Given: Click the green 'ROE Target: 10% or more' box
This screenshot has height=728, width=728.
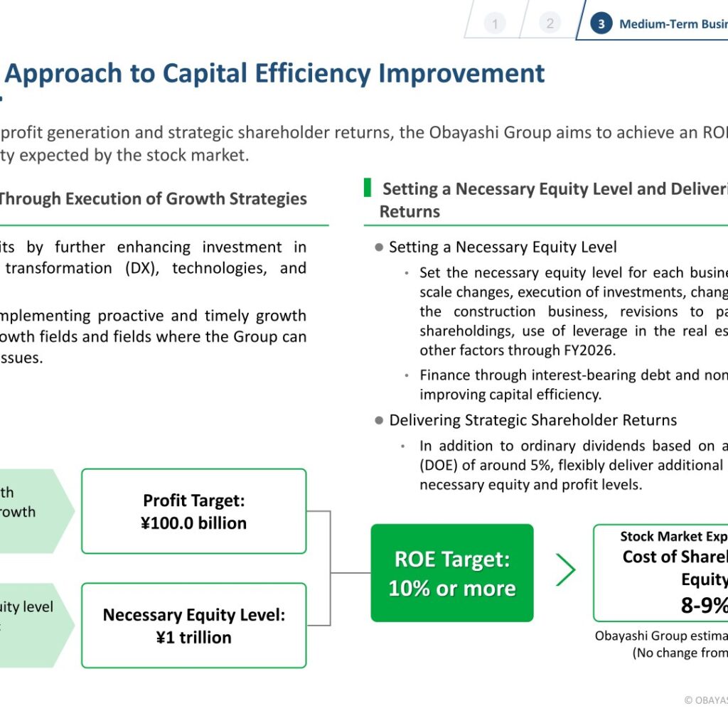Looking at the screenshot, I should pos(451,573).
